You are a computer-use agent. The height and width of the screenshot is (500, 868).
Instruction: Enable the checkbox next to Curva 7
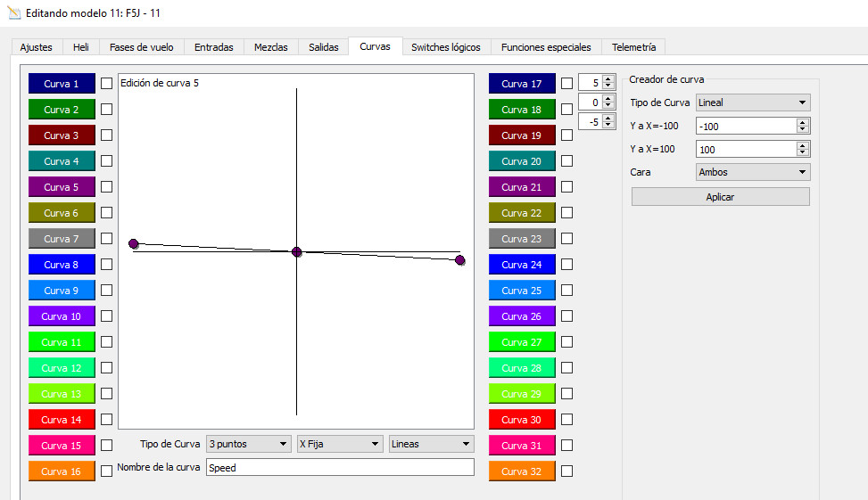[107, 239]
